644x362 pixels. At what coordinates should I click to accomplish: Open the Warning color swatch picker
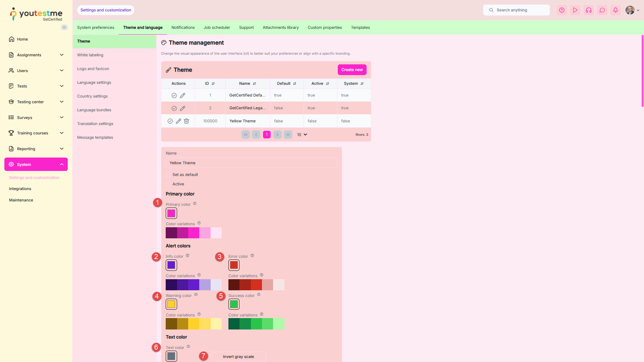(171, 304)
